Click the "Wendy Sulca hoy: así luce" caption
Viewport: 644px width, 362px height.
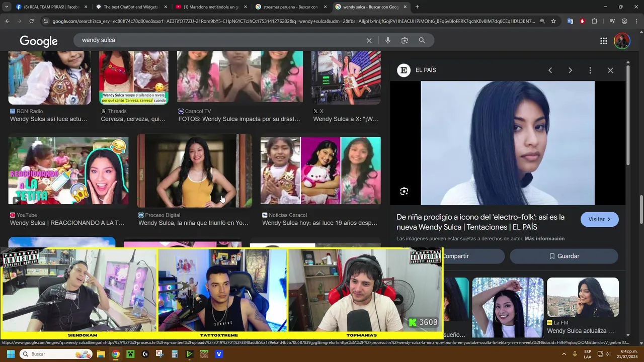pyautogui.click(x=319, y=223)
